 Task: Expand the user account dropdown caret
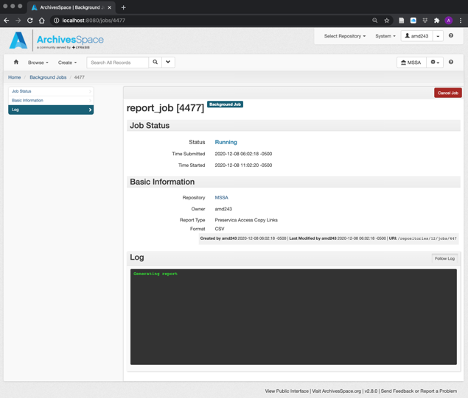438,36
